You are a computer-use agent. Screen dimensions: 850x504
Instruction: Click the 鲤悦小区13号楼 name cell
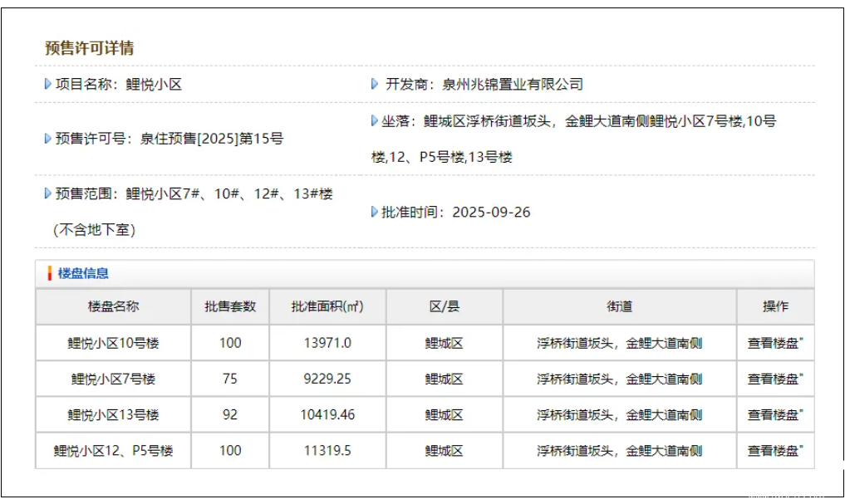point(113,414)
